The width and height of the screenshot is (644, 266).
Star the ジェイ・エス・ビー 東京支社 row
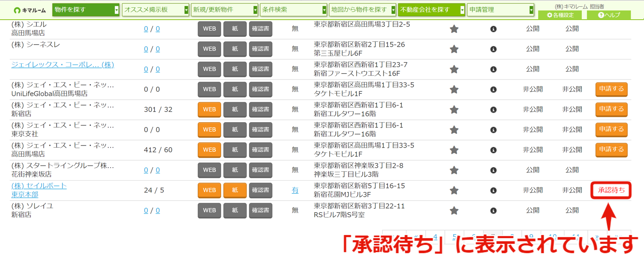[454, 130]
